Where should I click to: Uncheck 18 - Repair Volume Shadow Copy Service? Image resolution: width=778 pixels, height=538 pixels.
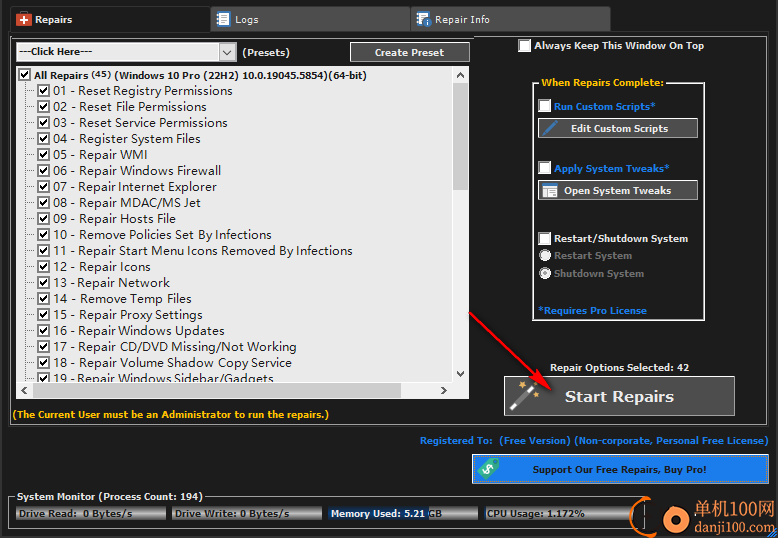point(44,363)
